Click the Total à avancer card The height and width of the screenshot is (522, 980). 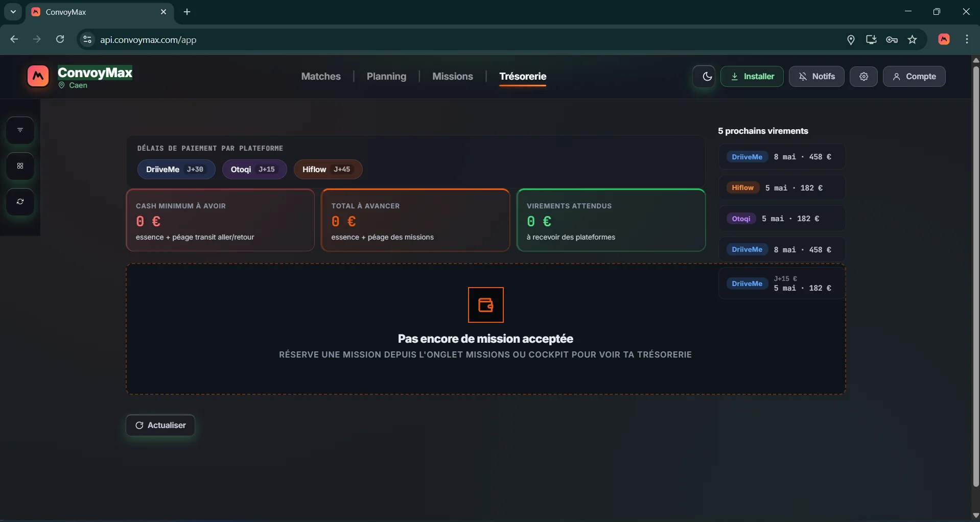click(415, 220)
